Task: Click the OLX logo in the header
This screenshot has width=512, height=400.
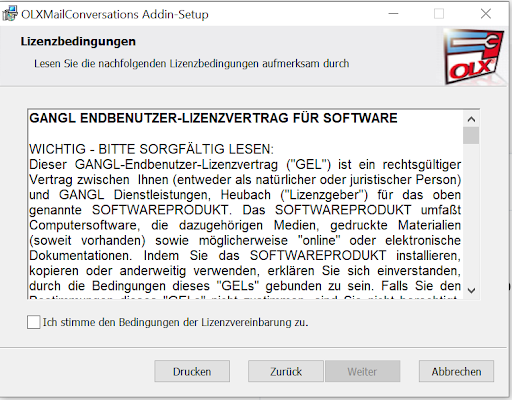Action: click(x=473, y=56)
